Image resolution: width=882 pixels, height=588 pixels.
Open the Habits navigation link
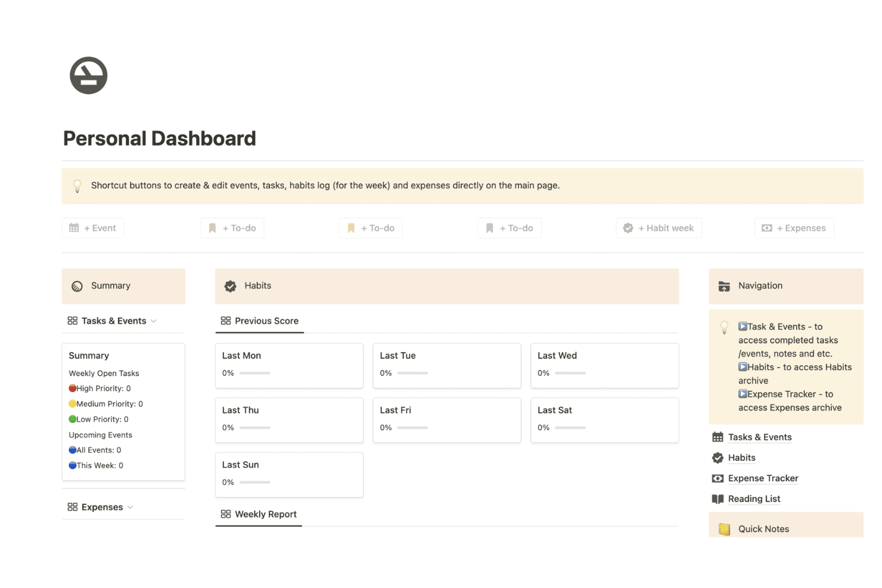(x=742, y=458)
